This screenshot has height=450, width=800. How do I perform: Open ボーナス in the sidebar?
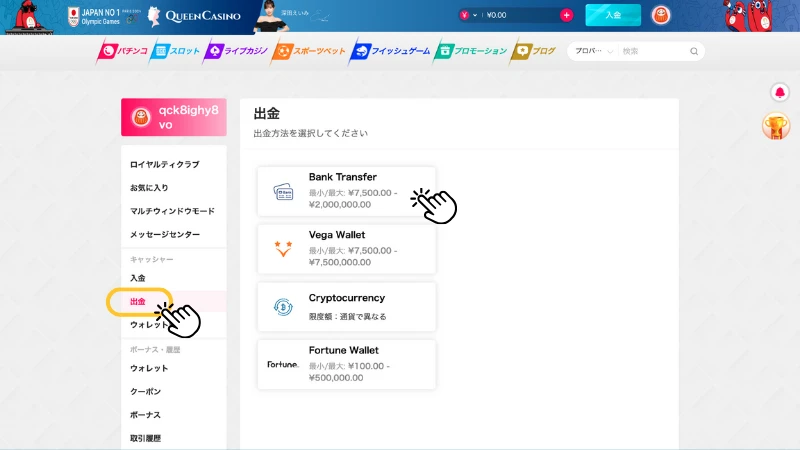tap(145, 415)
